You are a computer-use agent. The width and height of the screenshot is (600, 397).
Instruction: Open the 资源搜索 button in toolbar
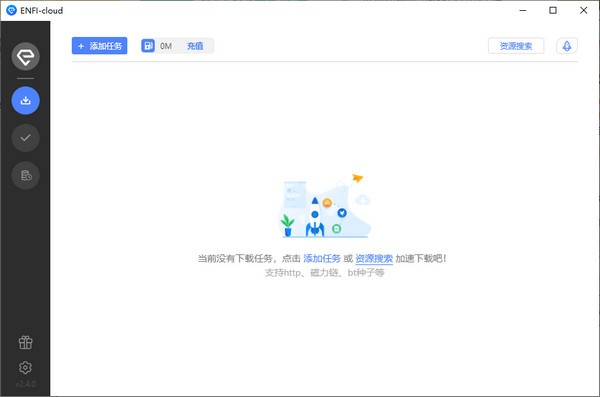coord(516,46)
